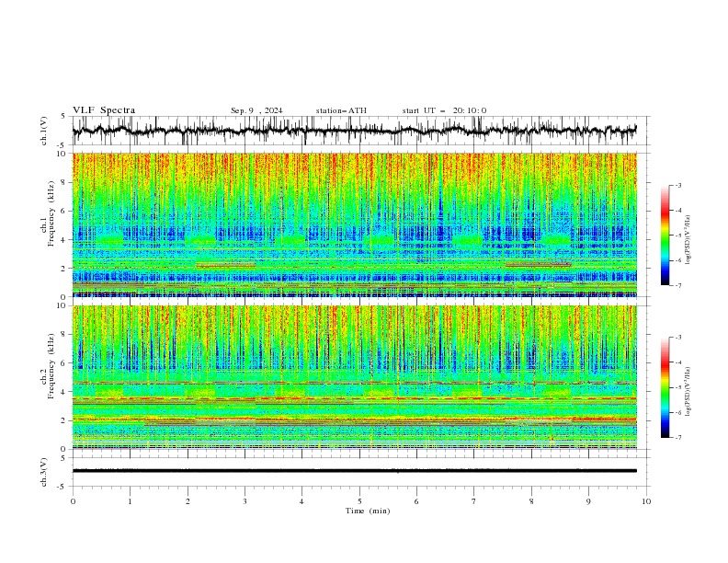Click the 'ch.1(V)' waveform axis label
Screen dimensions: 728x563
(44, 131)
